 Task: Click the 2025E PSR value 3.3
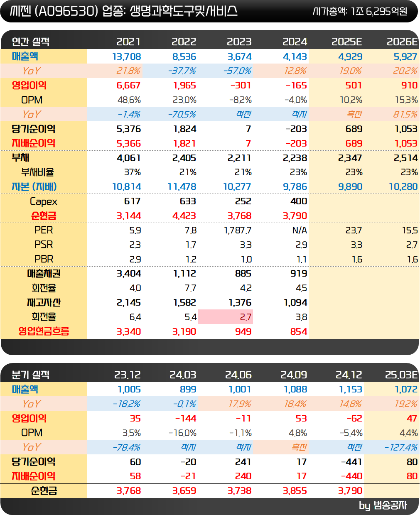point(357,245)
